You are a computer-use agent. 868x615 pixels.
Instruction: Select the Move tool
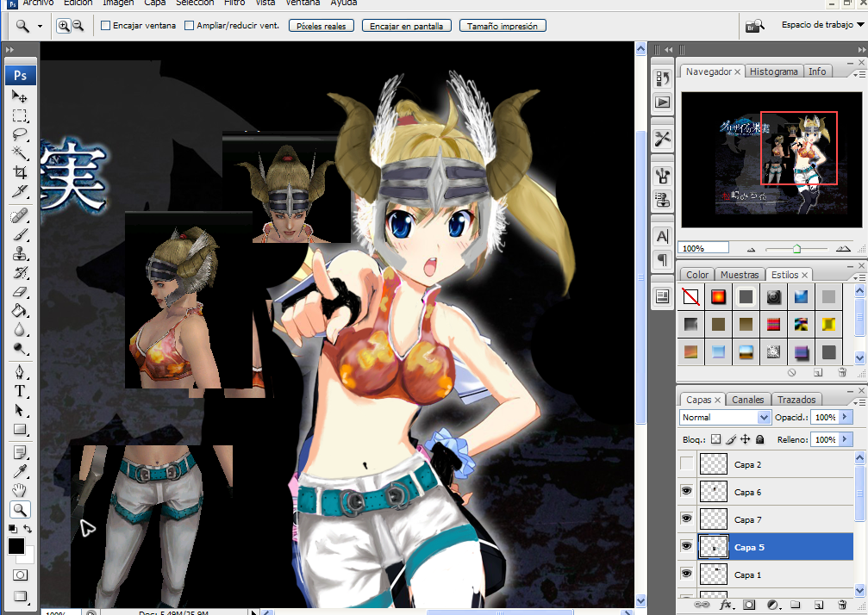(20, 97)
